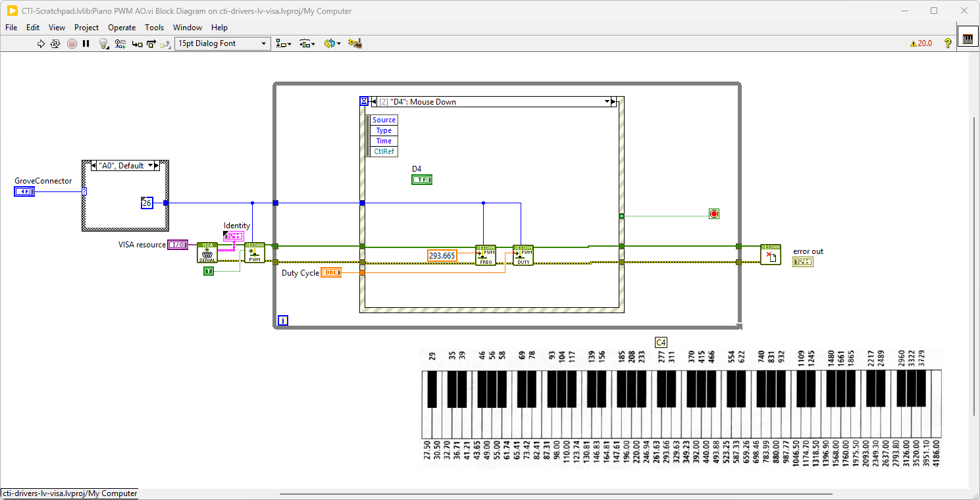Viewport: 980px width, 500px height.
Task: Open the Align Objects dropdown
Action: 284,43
